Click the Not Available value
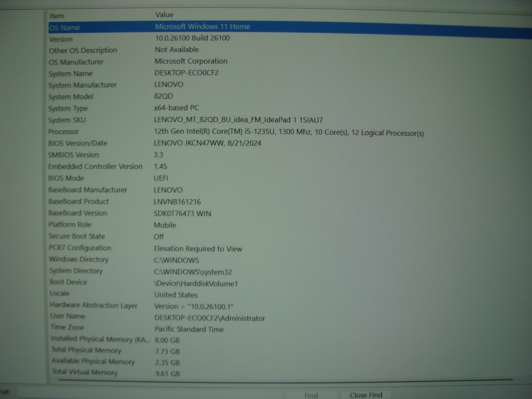 [x=177, y=50]
